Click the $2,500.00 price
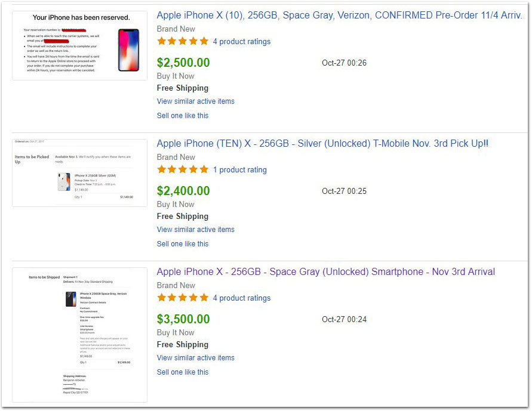532x411 pixels. [183, 63]
